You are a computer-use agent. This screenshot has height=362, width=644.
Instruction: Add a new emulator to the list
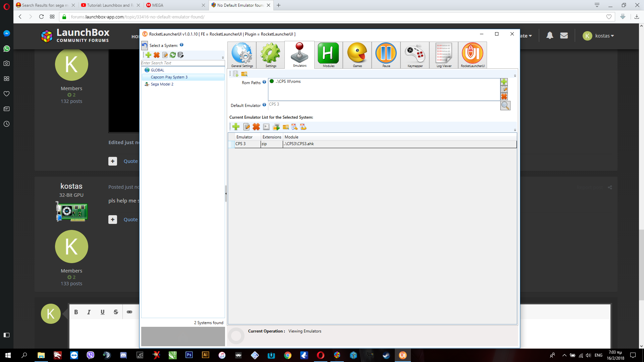[236, 127]
